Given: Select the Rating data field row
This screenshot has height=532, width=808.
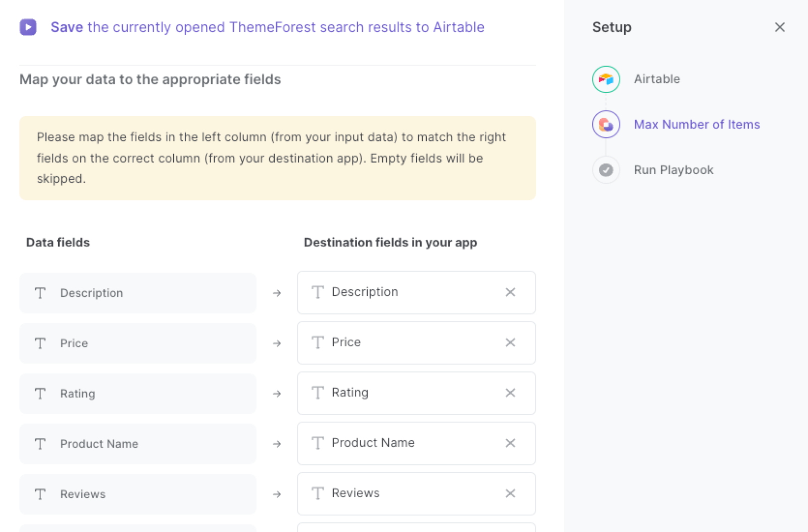Looking at the screenshot, I should (138, 394).
